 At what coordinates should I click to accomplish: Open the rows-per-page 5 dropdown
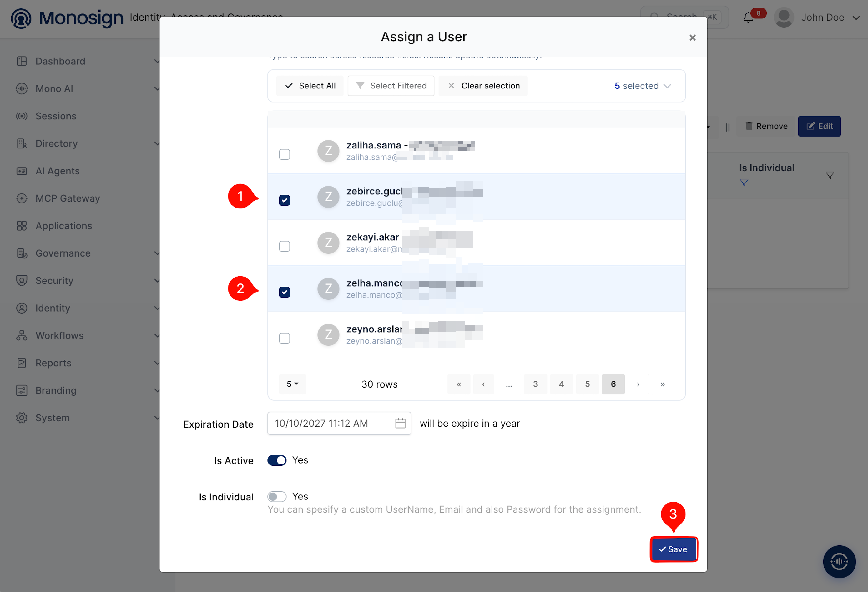coord(292,384)
